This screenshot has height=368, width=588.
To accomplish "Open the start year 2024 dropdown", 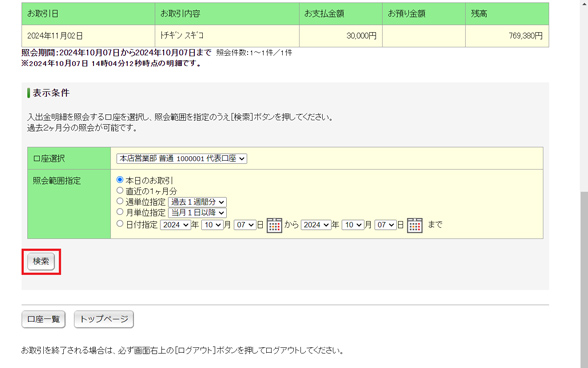I will 175,225.
